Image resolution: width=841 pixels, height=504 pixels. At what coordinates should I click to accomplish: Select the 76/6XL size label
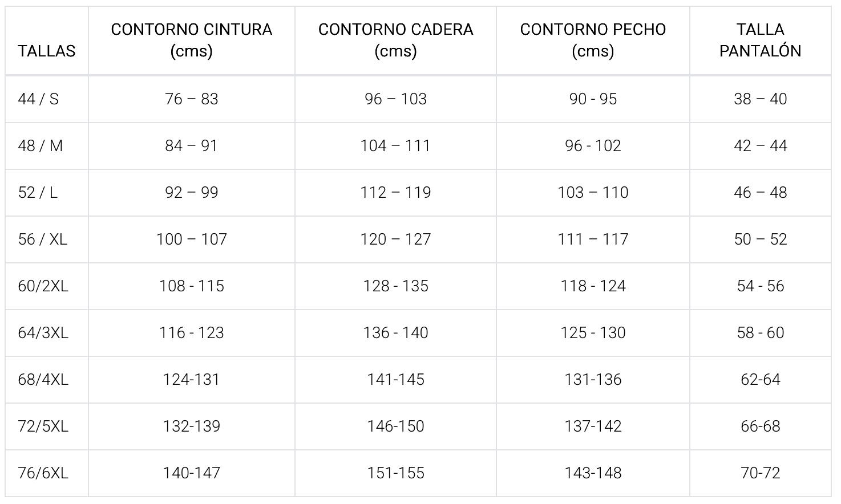(43, 473)
